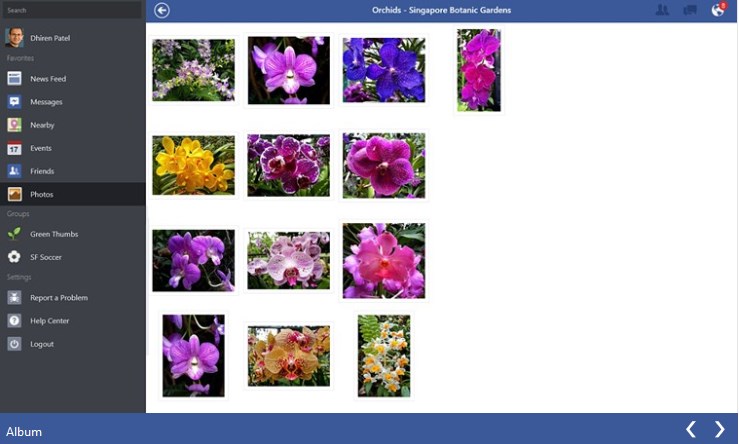Viewport: 739px width, 444px height.
Task: Open the tall magenta orchid spray photo
Action: (479, 70)
